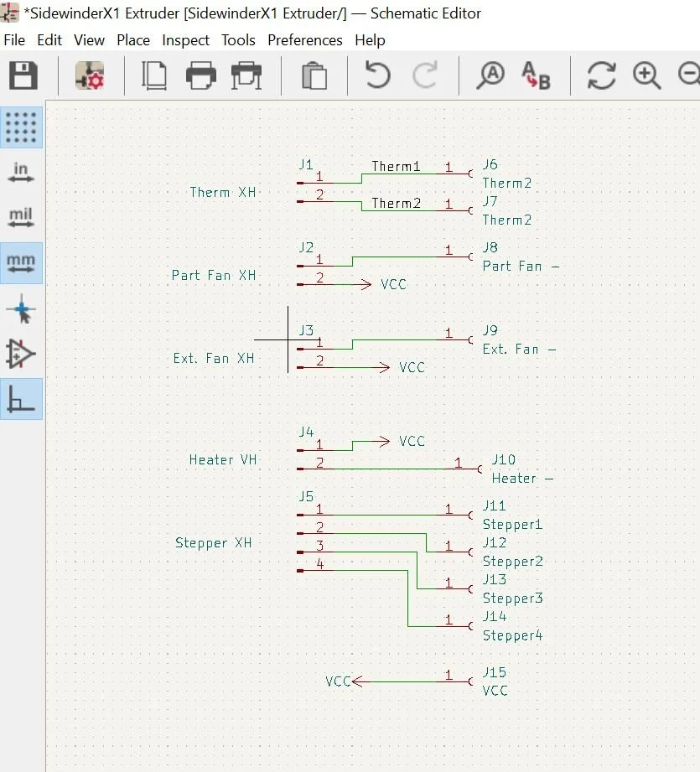
Task: Select the J4 reference label
Action: click(306, 432)
